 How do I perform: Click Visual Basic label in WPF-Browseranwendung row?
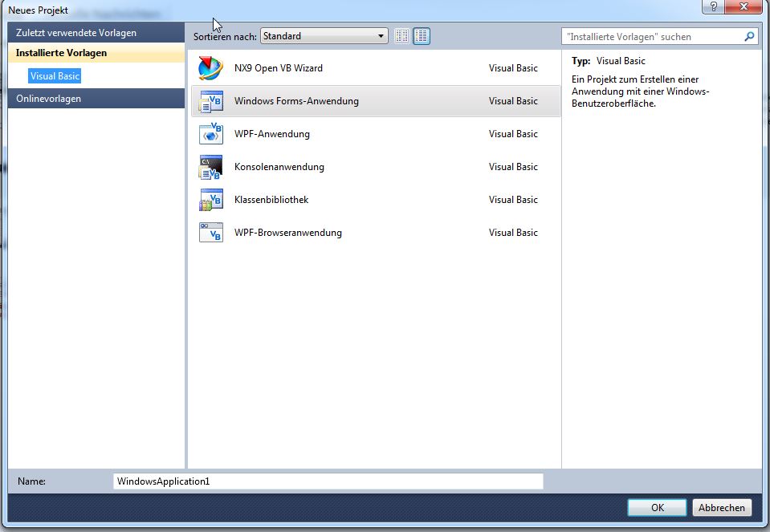click(x=513, y=233)
